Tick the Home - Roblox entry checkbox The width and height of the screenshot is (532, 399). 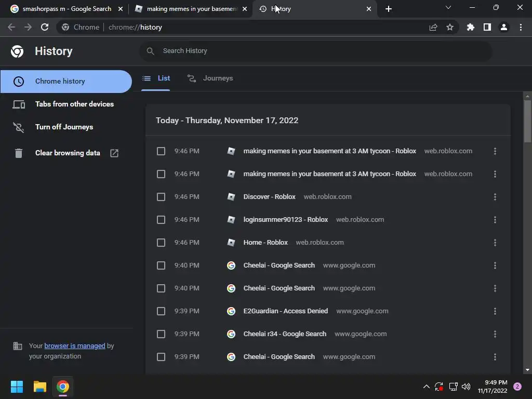point(161,243)
